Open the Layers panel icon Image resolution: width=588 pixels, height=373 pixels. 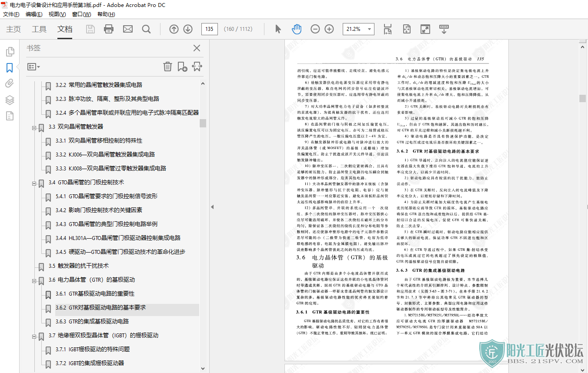pyautogui.click(x=10, y=100)
